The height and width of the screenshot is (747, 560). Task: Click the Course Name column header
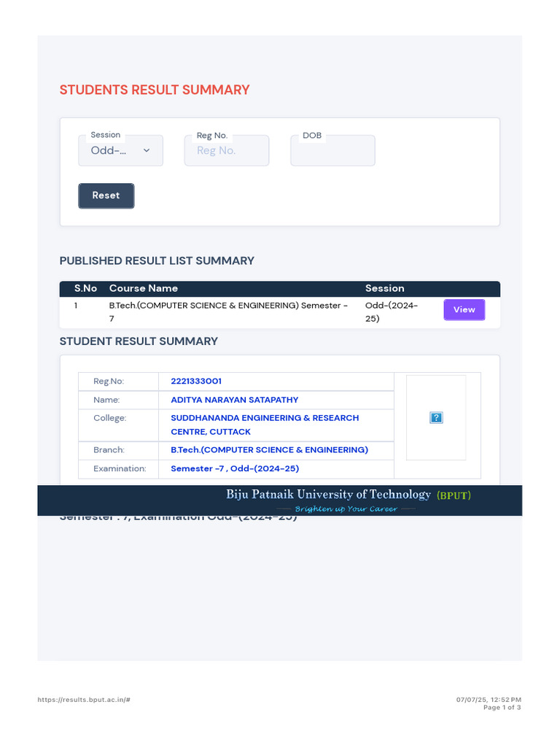click(x=144, y=288)
